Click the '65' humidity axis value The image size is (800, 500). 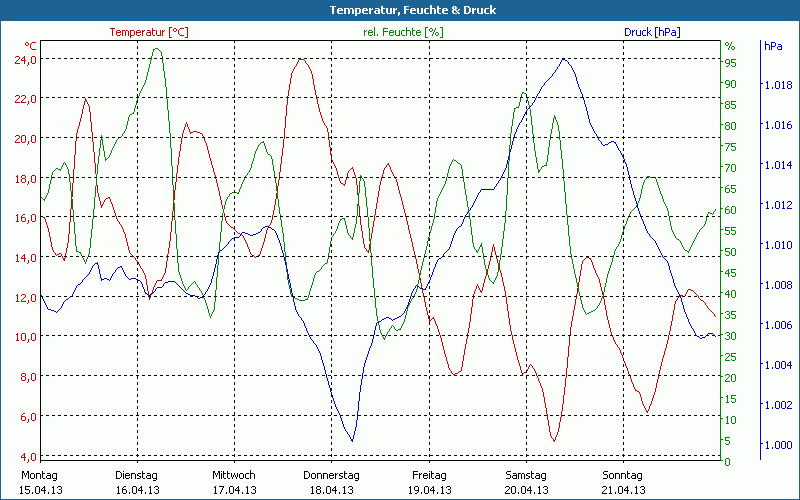pos(731,189)
